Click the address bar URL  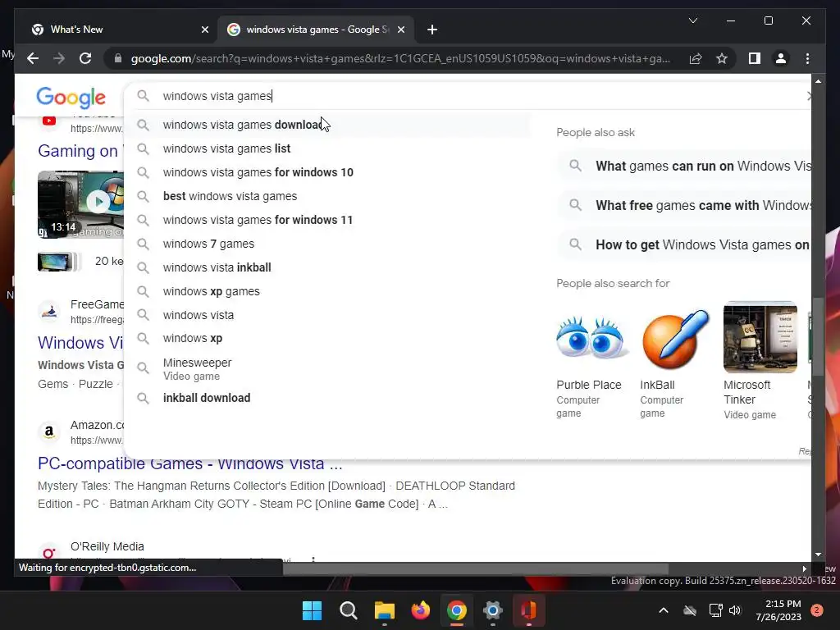[x=400, y=58]
